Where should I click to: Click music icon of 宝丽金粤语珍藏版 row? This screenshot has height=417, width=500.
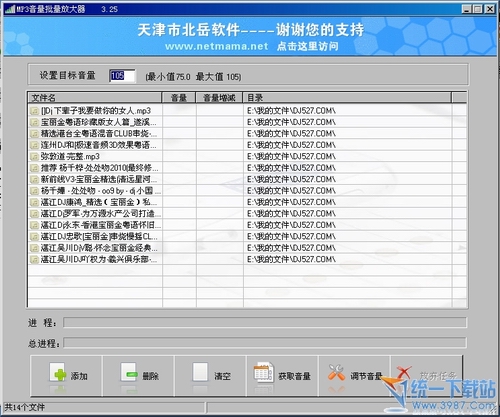34,122
